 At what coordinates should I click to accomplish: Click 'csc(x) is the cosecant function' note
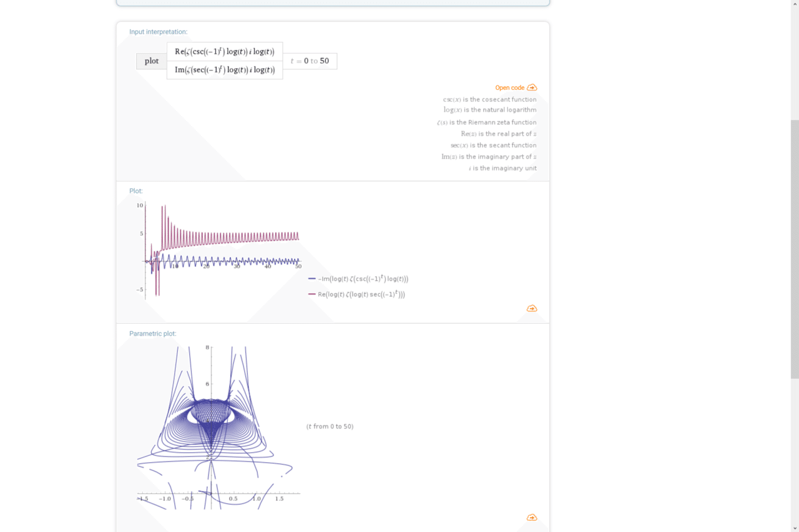pyautogui.click(x=490, y=100)
